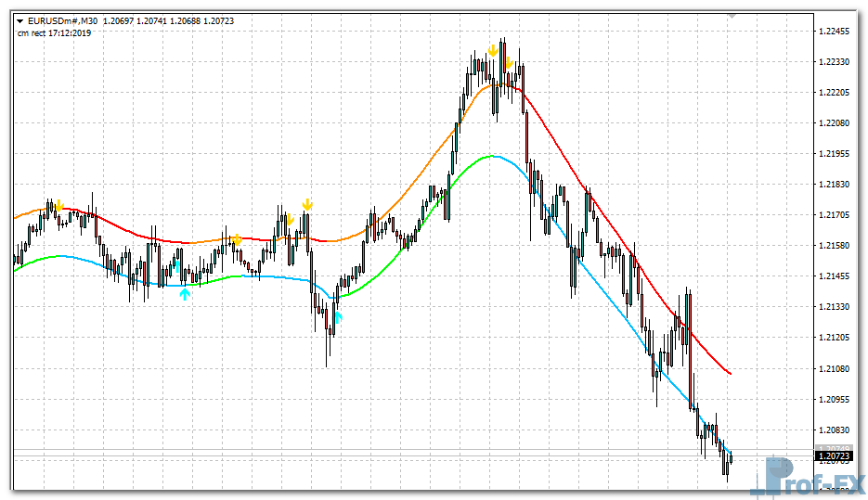
Task: Click the 1.20955 price scale label
Action: click(x=835, y=400)
